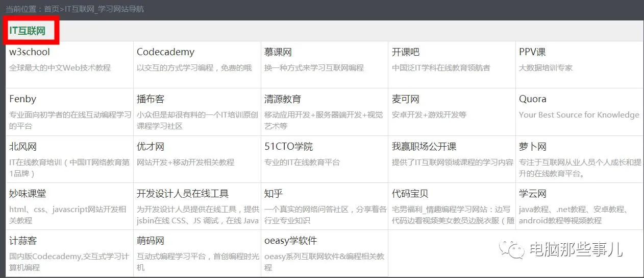Image resolution: width=644 pixels, height=278 pixels.
Task: Open oeasy学软件 link
Action: coord(291,240)
